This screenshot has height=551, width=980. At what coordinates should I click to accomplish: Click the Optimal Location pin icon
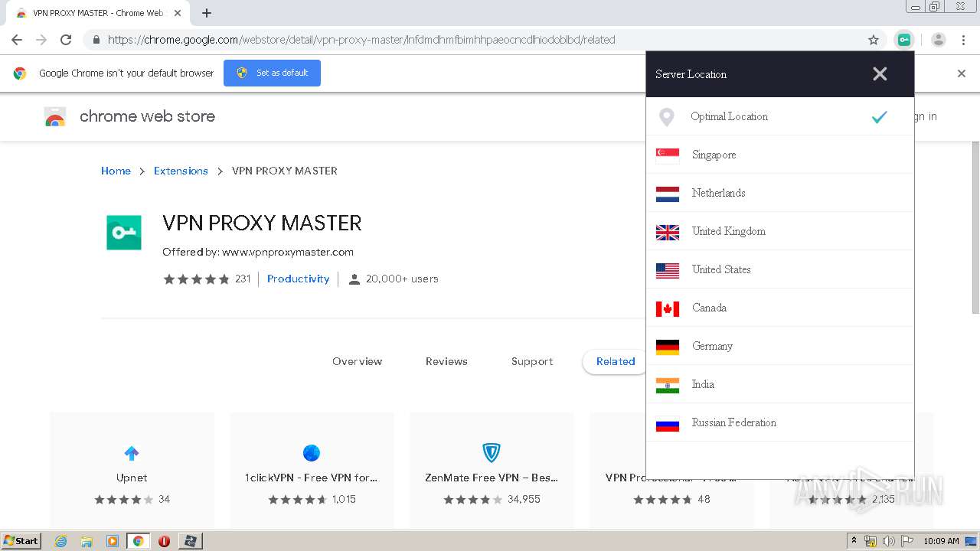(x=667, y=117)
